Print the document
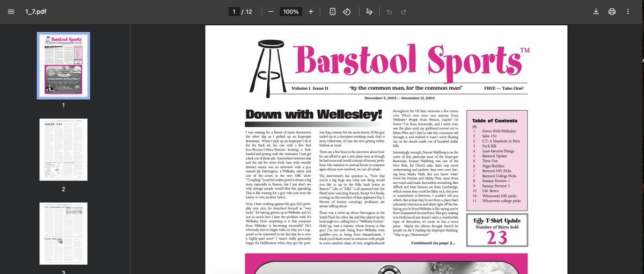644x274 pixels. (x=612, y=12)
